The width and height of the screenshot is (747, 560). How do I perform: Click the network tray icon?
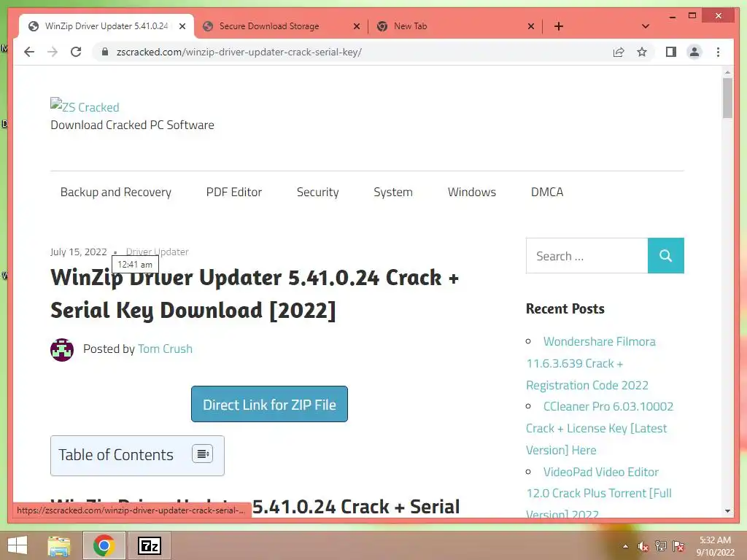click(660, 546)
